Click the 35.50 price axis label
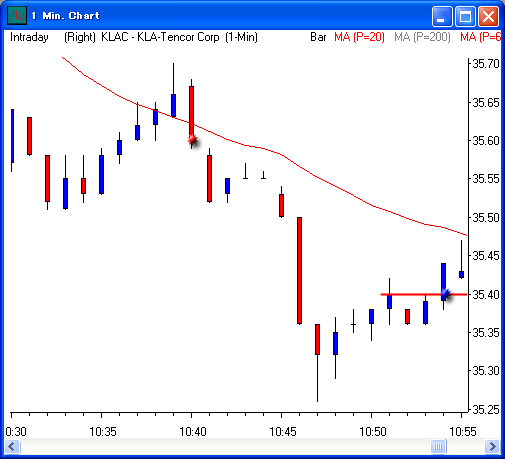505x459 pixels. pos(486,217)
